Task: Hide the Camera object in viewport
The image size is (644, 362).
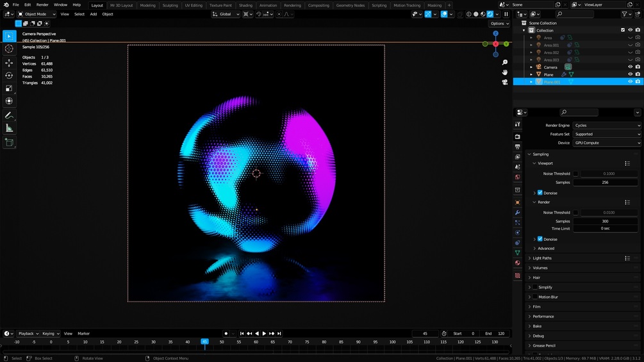Action: (630, 67)
